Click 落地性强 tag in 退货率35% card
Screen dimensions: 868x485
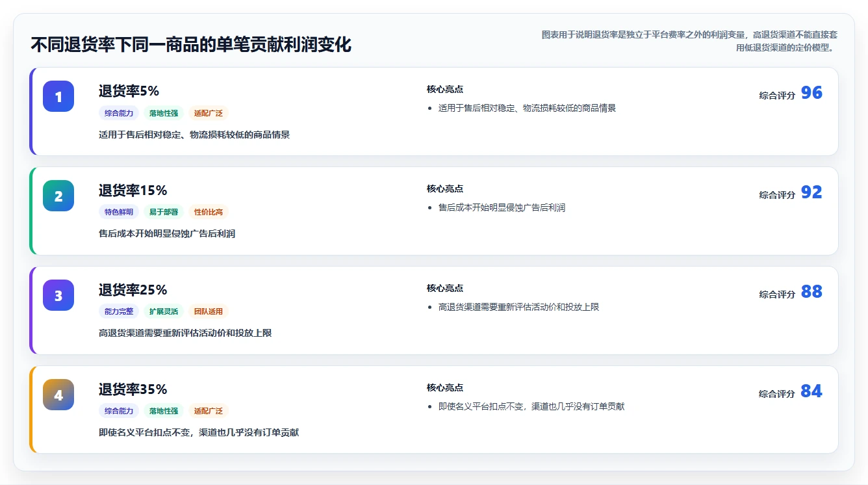coord(164,411)
